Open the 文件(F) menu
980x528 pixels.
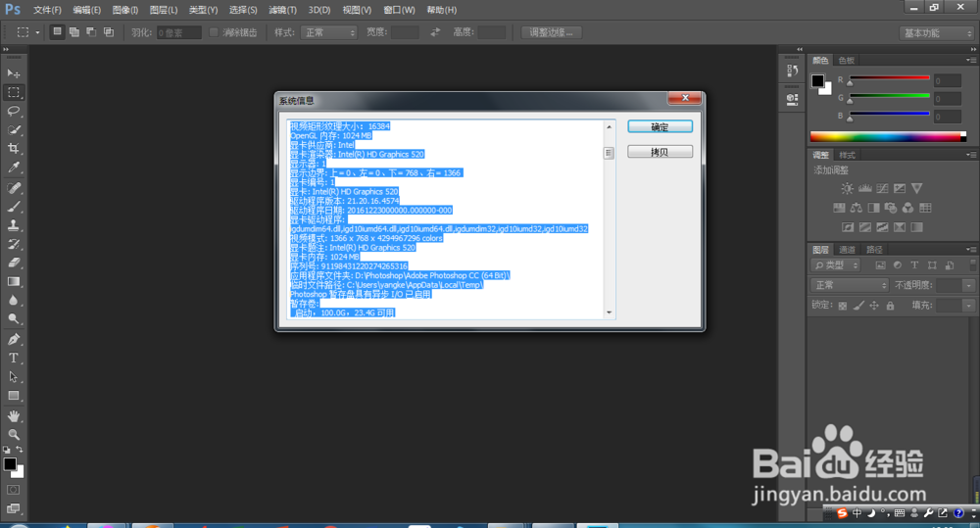[47, 10]
